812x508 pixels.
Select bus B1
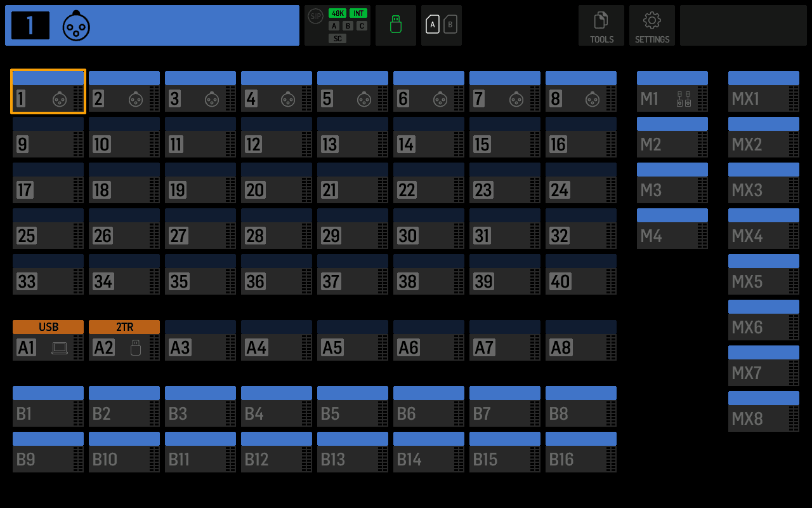tap(48, 406)
